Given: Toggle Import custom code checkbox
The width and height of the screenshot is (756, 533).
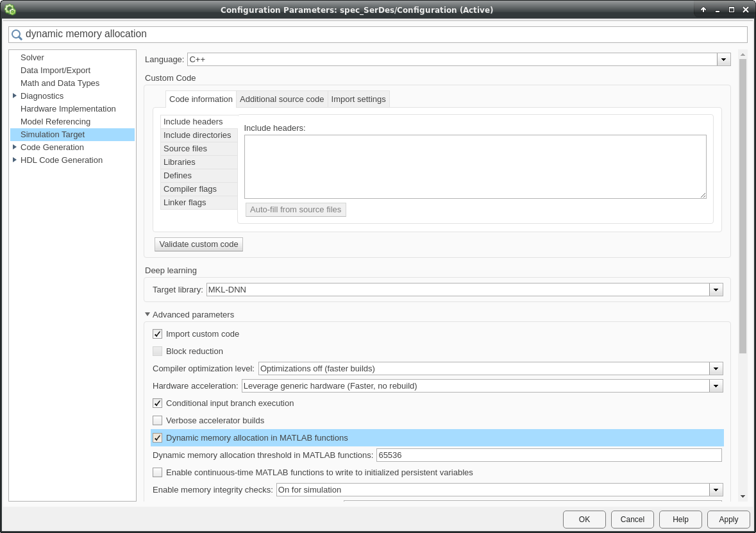Looking at the screenshot, I should click(158, 334).
